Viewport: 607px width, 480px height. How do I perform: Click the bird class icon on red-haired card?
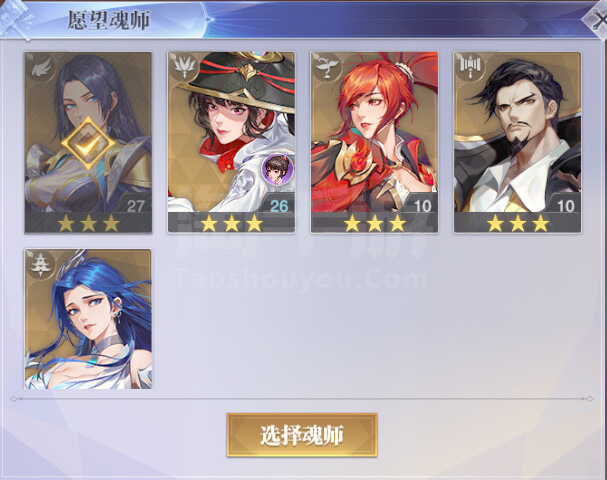pyautogui.click(x=327, y=67)
